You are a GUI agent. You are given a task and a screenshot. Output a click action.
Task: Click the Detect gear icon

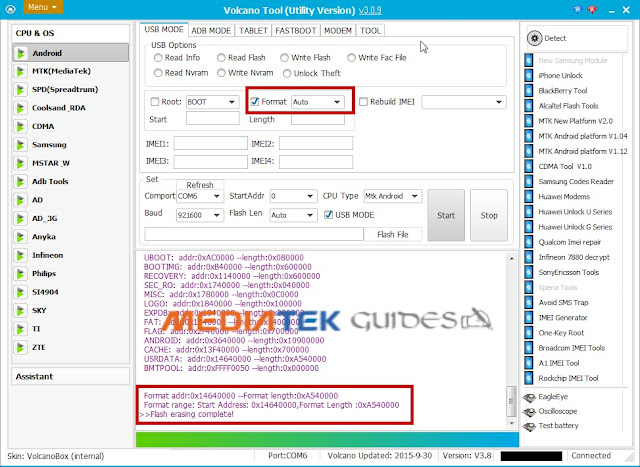pyautogui.click(x=534, y=38)
